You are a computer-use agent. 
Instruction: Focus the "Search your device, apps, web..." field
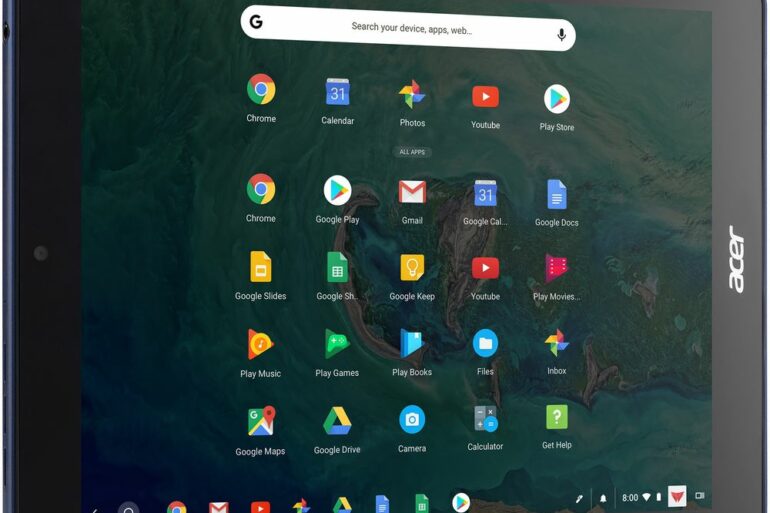[408, 28]
